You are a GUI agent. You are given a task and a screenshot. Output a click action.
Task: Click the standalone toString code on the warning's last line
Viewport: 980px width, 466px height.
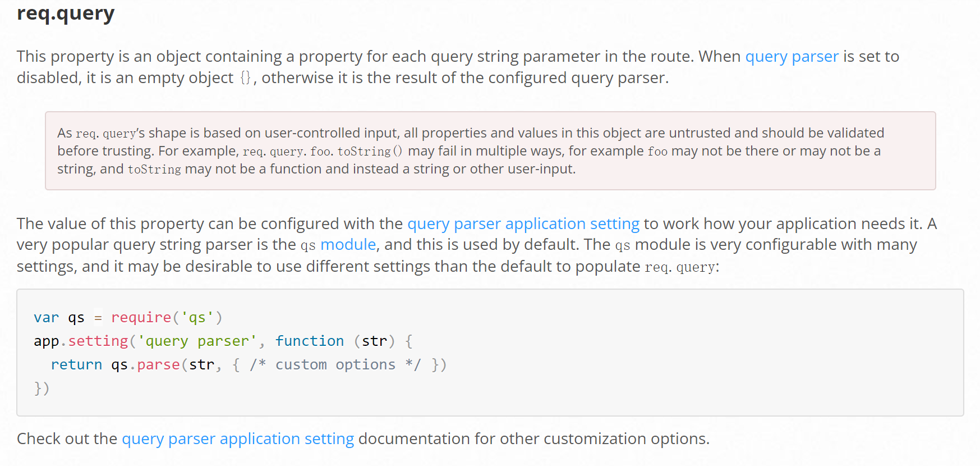[154, 170]
